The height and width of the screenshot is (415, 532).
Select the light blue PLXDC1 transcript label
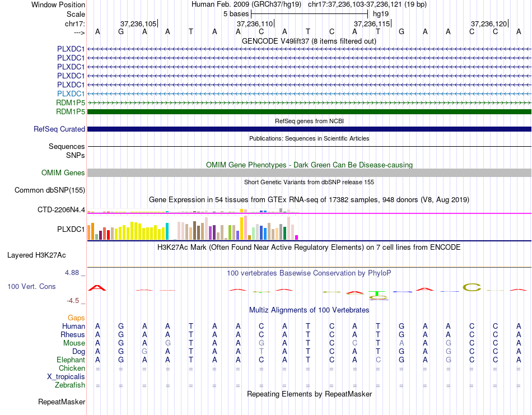pos(71,94)
